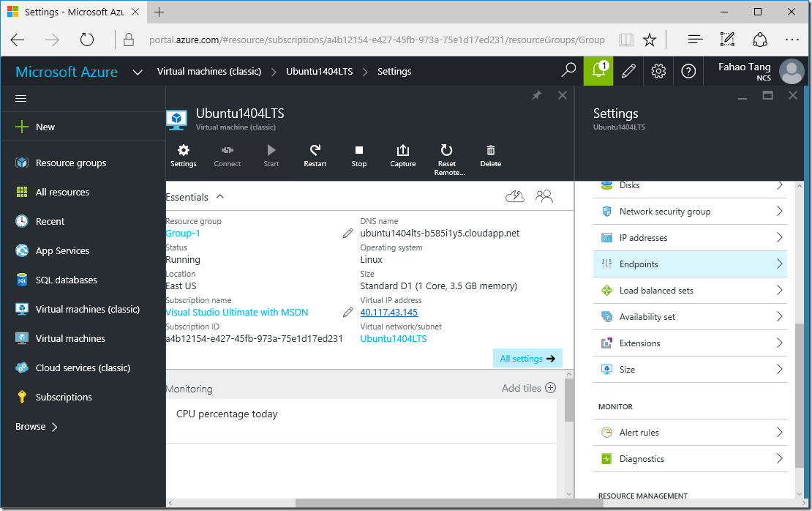Click the portal search magnifier icon
Image resolution: width=812 pixels, height=511 pixels.
[568, 70]
